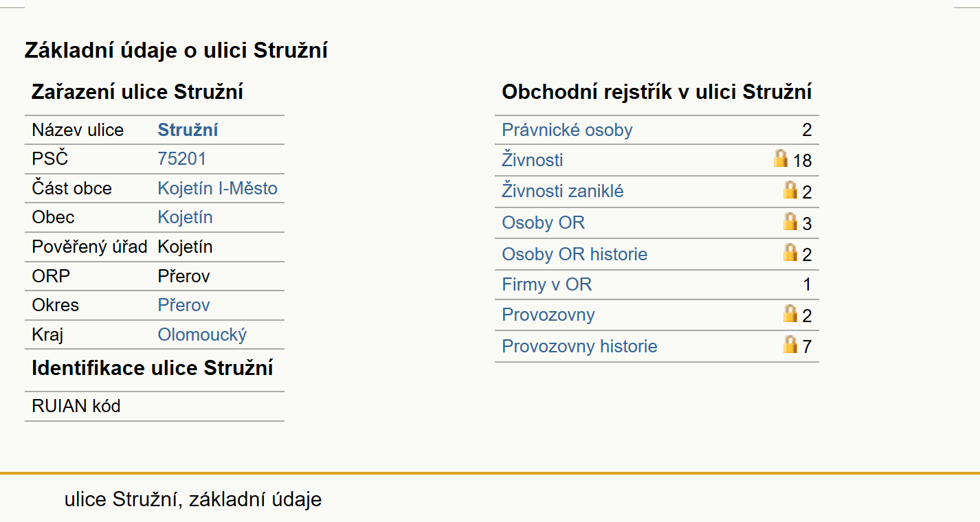This screenshot has width=980, height=522.
Task: Click the lock icon in Provozovny row
Action: (790, 313)
